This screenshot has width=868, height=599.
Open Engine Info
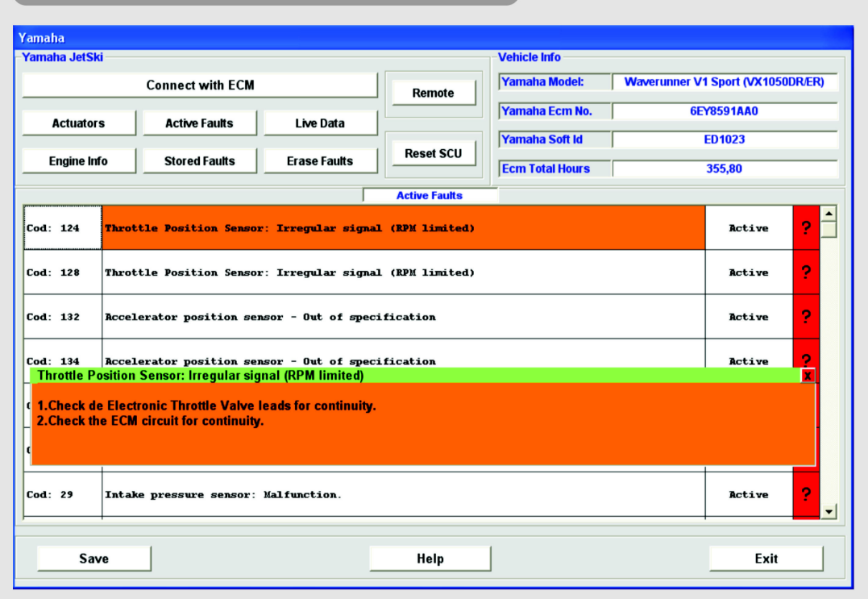tap(79, 161)
